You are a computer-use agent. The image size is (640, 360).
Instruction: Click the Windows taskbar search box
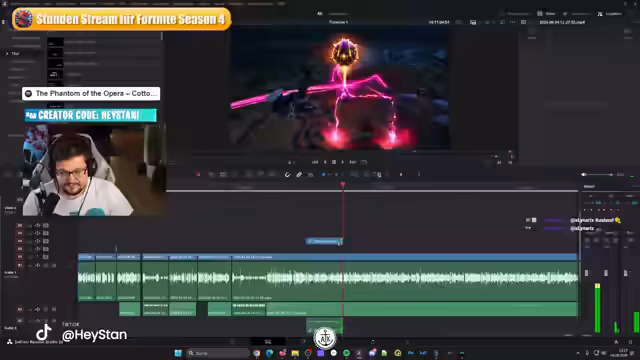tap(218, 353)
